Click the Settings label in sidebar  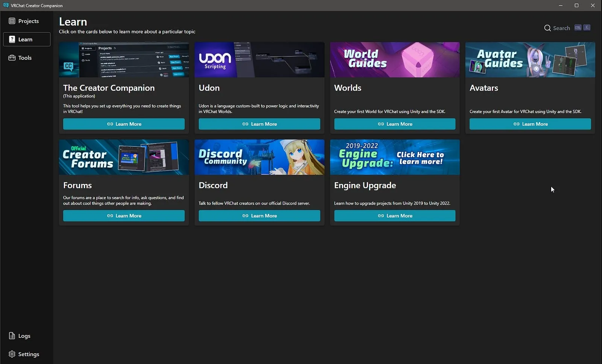(x=29, y=354)
